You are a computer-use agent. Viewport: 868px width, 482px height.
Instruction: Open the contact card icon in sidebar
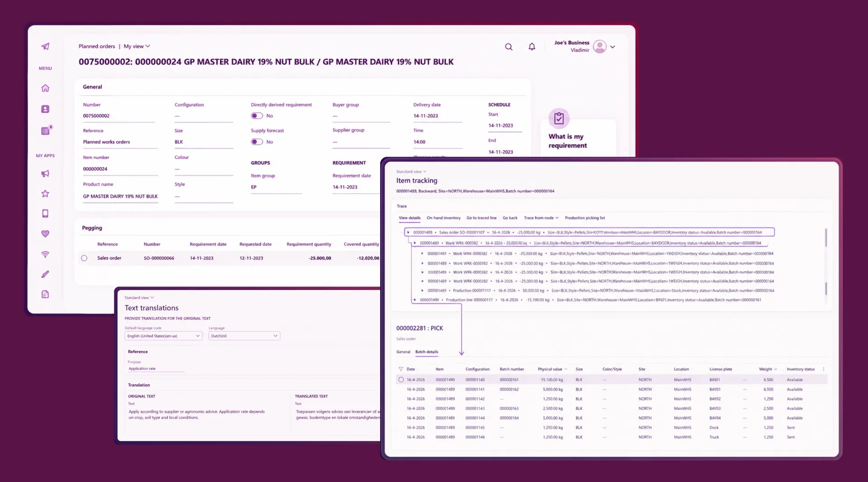coord(45,109)
